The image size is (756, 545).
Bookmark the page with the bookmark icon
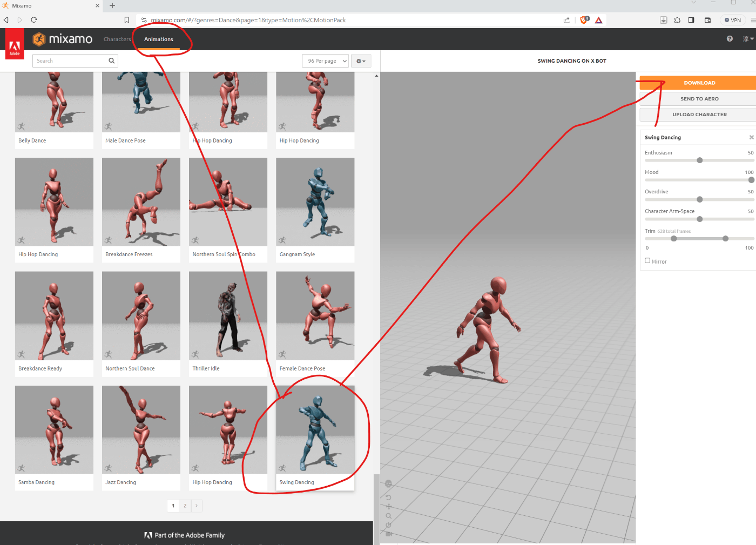127,20
